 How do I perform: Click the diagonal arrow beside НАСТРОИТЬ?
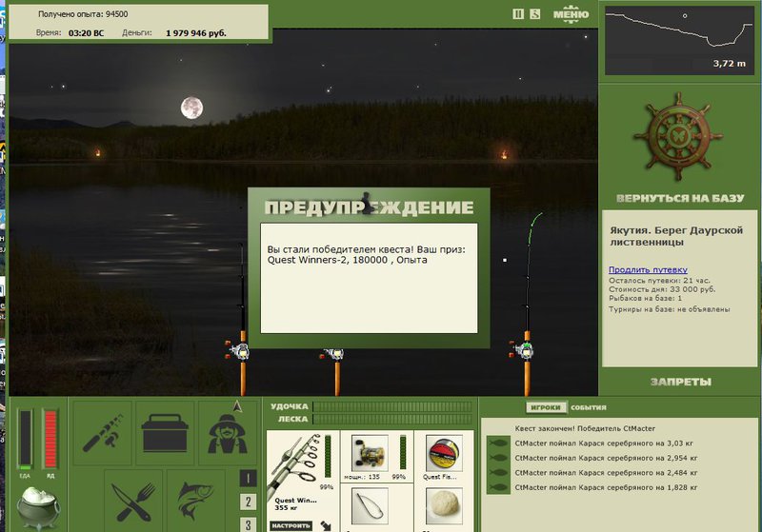326,525
